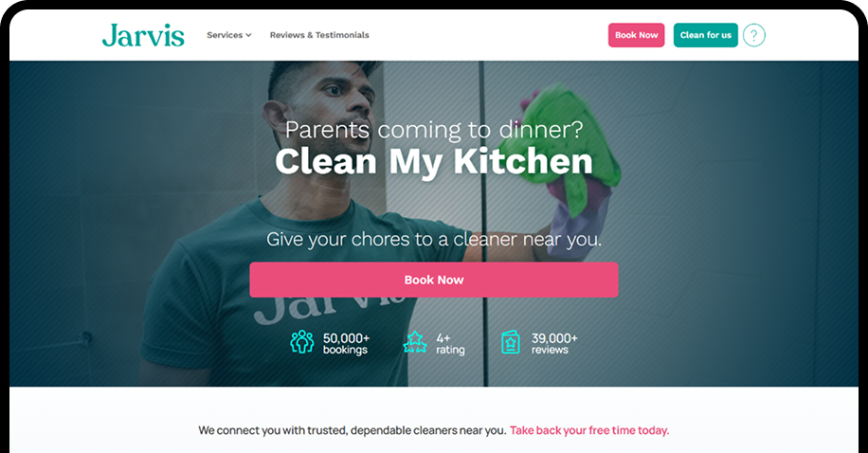Click 'We connect you with trusted' sentence

[x=353, y=430]
